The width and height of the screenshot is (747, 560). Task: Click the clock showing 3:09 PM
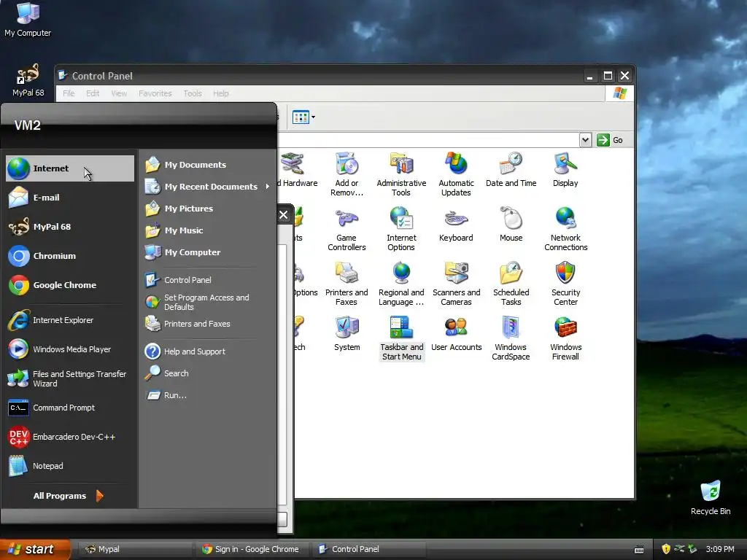pos(720,549)
